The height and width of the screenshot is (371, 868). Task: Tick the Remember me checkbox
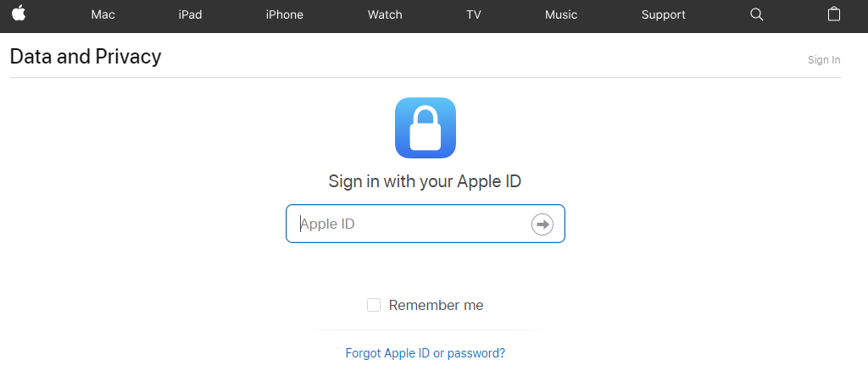374,305
